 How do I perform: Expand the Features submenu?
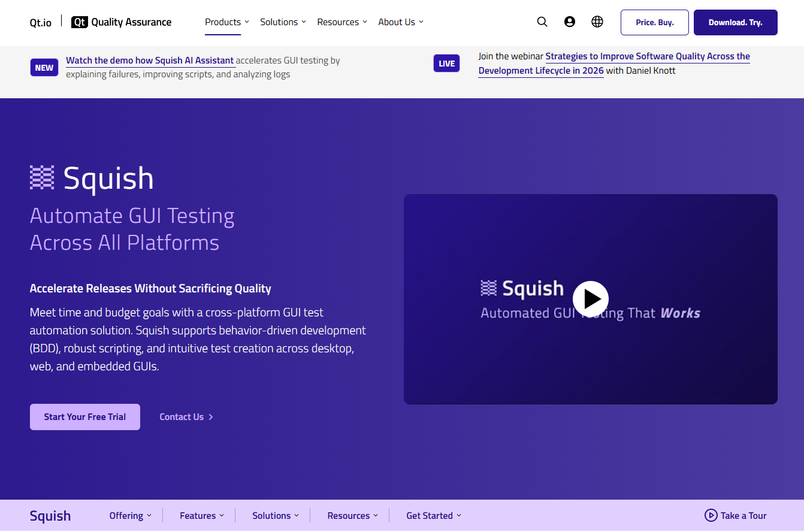click(202, 516)
